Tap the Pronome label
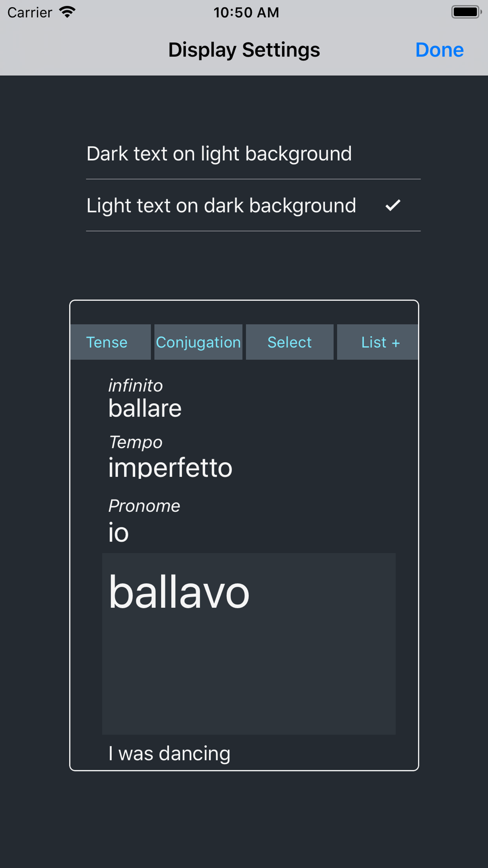This screenshot has height=868, width=488. (x=144, y=506)
